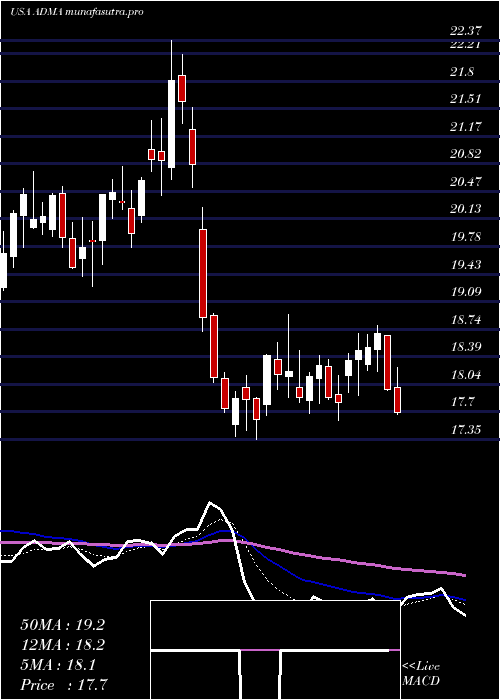Image resolution: width=500 pixels, height=700 pixels.
Task: Click the tallest white candle near 21.8
Action: point(171,124)
